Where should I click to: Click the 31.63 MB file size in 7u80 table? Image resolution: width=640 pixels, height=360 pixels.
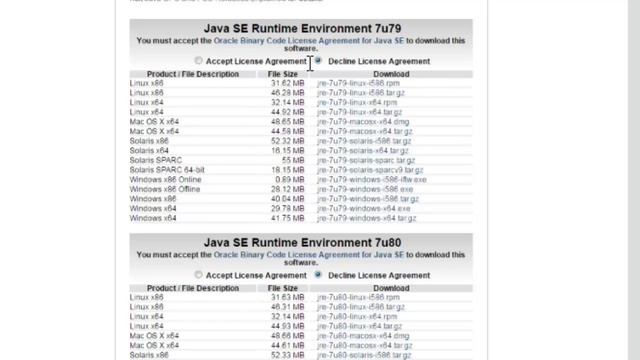[288, 297]
